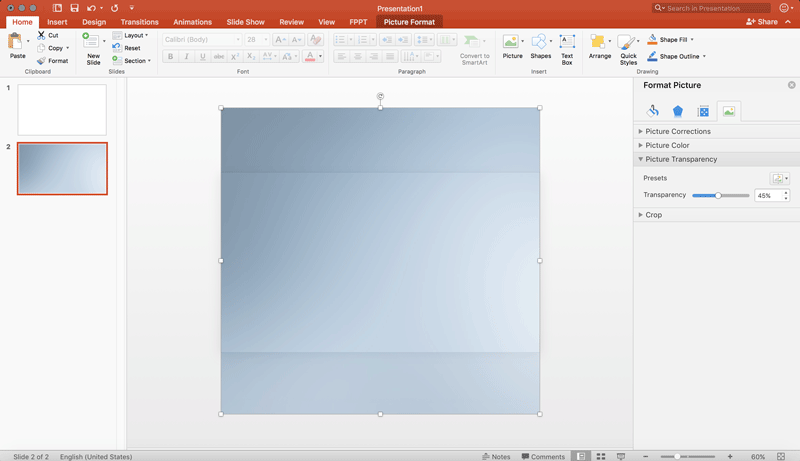Switch to the Transitions tab
The height and width of the screenshot is (461, 800).
coord(139,22)
